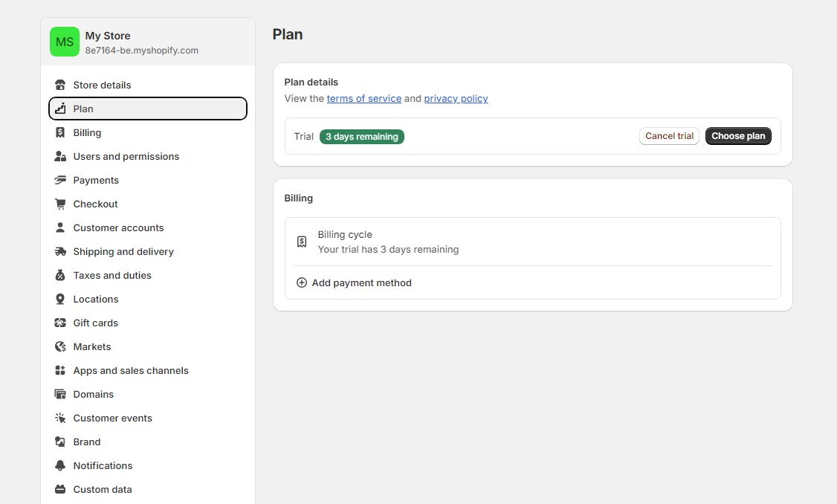Screen dimensions: 837x504
Task: Click the Billing cycle receipt icon
Action: click(x=302, y=242)
